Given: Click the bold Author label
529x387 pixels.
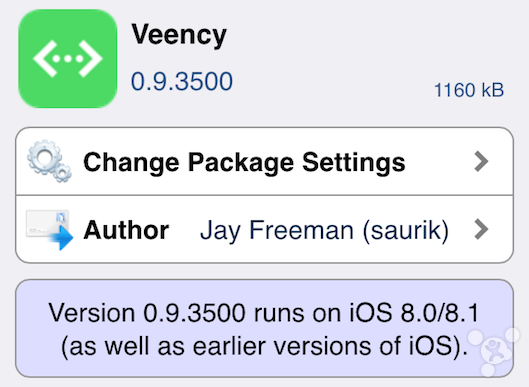Looking at the screenshot, I should 126,230.
